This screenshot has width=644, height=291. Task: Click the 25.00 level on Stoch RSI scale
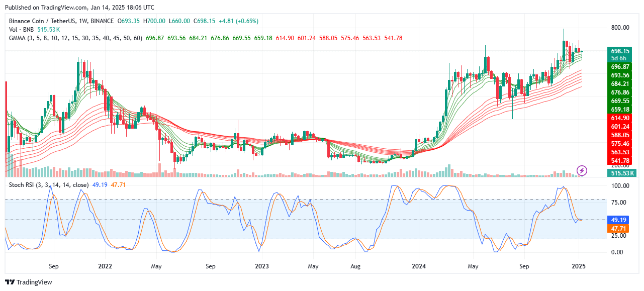coord(618,236)
